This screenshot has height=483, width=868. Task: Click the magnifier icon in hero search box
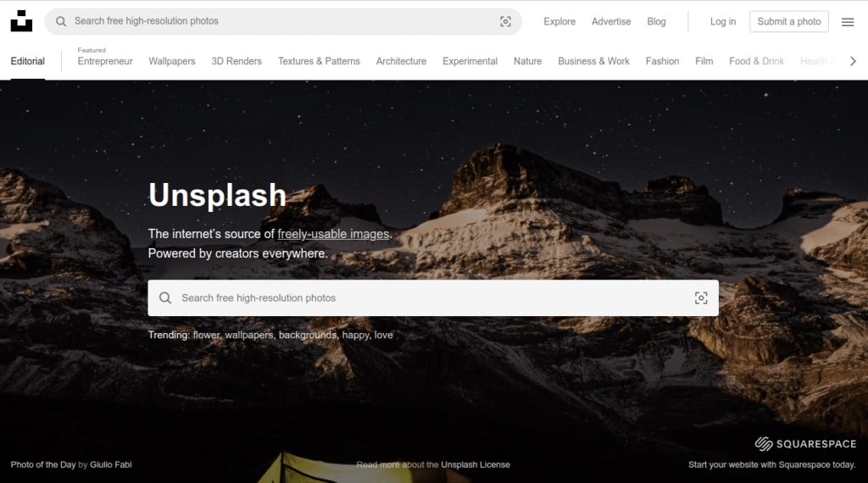[x=165, y=297]
